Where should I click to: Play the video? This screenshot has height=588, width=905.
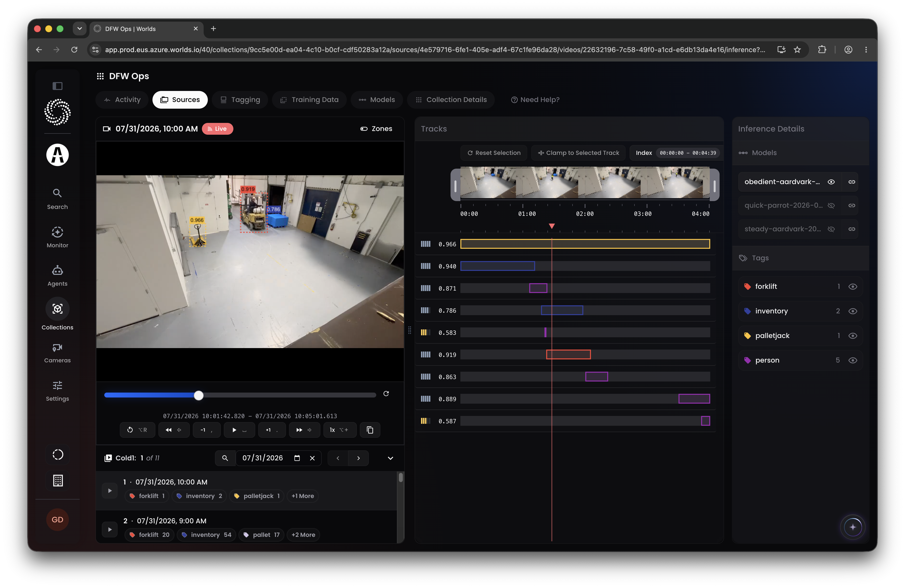(239, 430)
